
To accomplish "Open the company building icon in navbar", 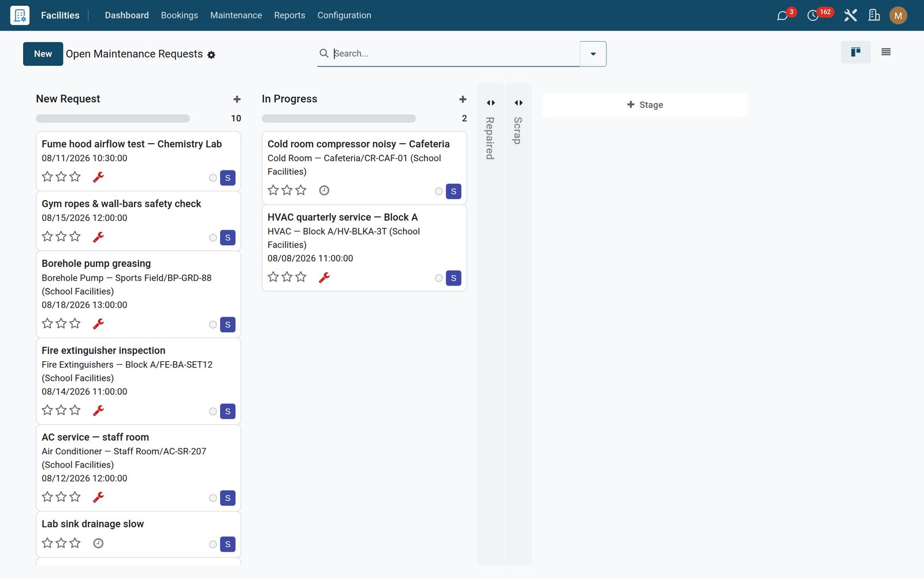I will (874, 16).
